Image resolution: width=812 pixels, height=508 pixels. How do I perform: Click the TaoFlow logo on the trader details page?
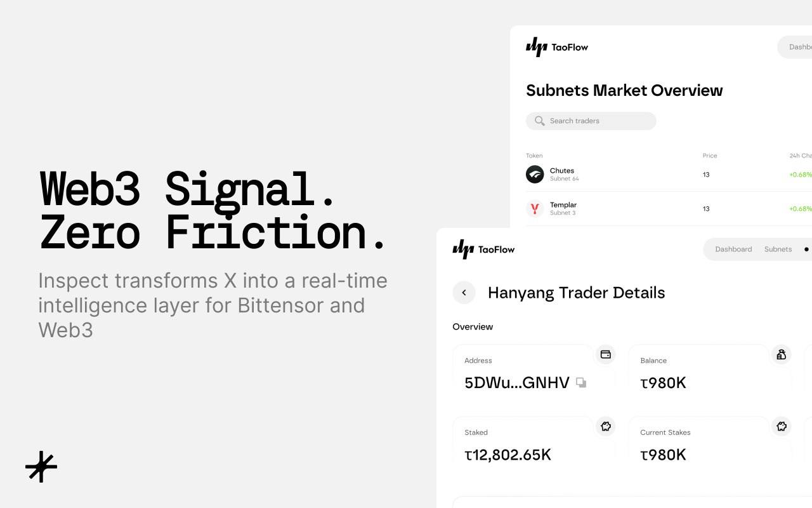[x=483, y=249]
